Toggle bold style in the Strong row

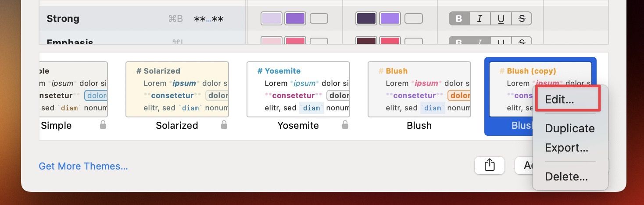(x=459, y=18)
